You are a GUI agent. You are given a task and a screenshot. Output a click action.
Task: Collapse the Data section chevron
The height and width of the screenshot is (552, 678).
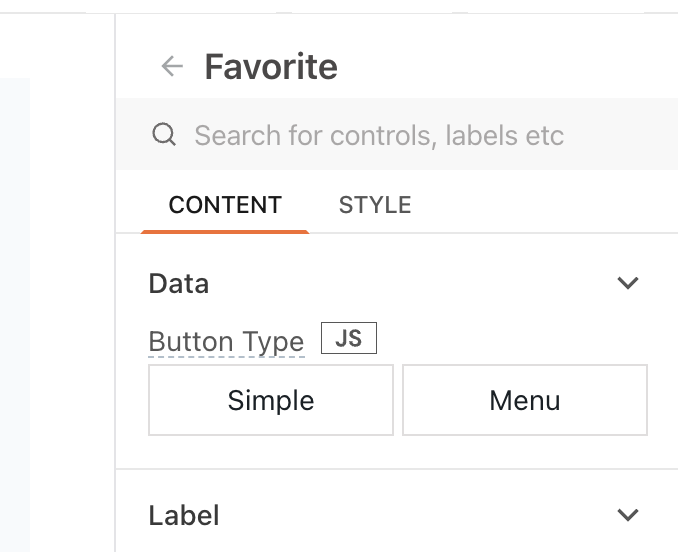coord(628,283)
